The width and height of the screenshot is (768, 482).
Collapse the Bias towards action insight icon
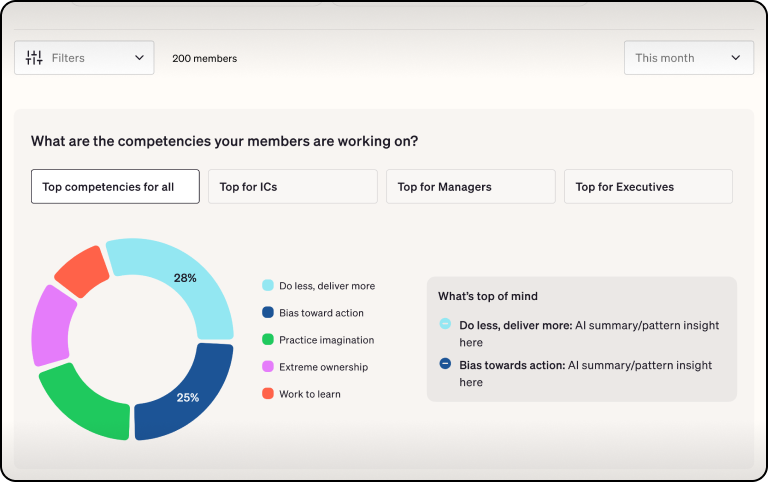[x=445, y=365]
